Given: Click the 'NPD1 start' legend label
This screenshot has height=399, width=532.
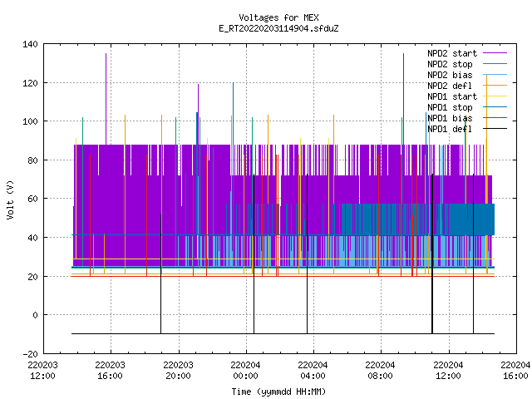Looking at the screenshot, I should pos(452,96).
